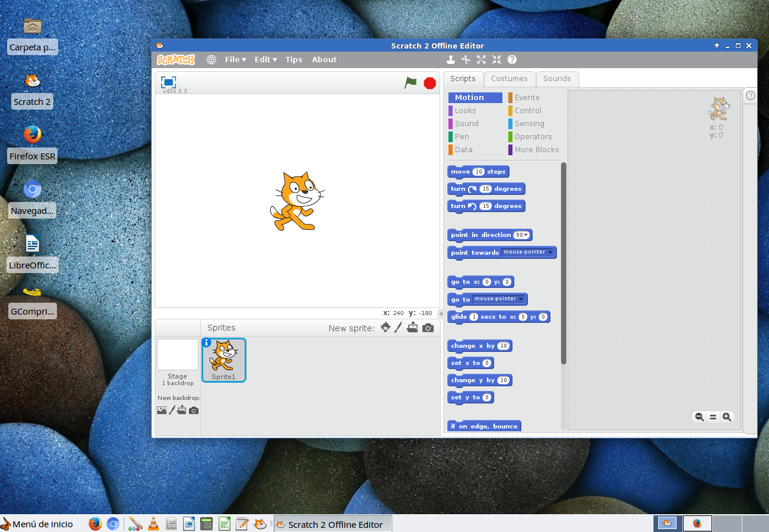Open the dropdown in the go to block
Screen dimensions: 769x532
tap(520, 299)
